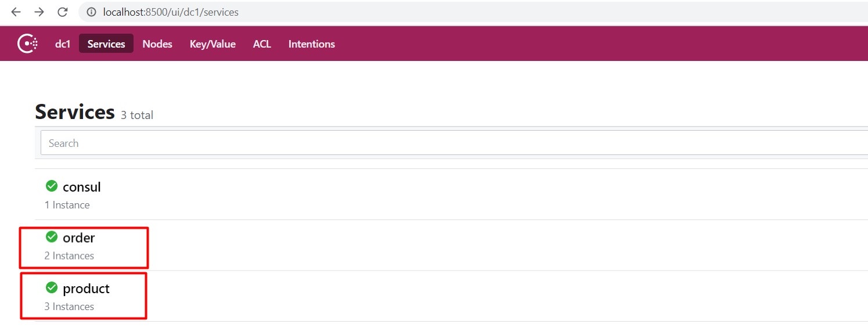Click green check icon beside order

[52, 237]
